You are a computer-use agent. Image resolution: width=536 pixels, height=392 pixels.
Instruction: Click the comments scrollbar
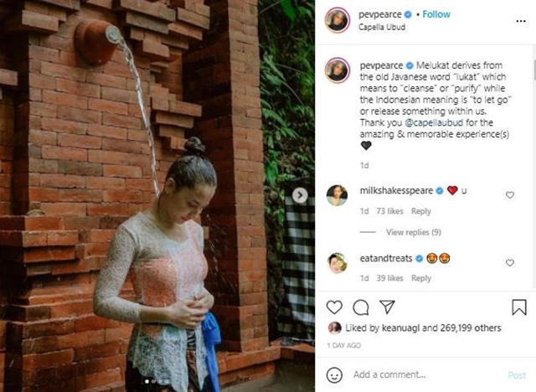pos(534,70)
